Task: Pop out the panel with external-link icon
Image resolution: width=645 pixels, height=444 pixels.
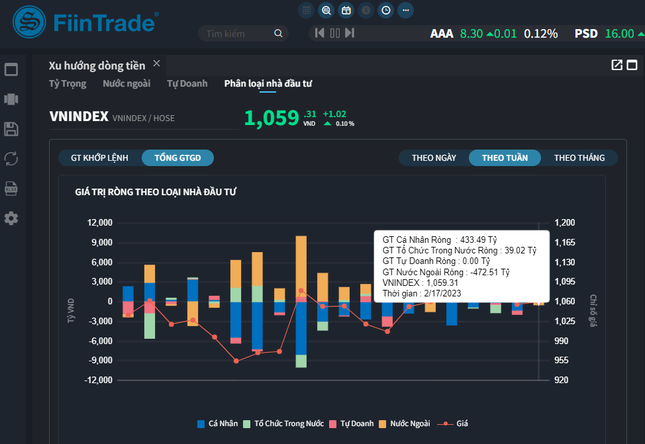Action: 617,65
